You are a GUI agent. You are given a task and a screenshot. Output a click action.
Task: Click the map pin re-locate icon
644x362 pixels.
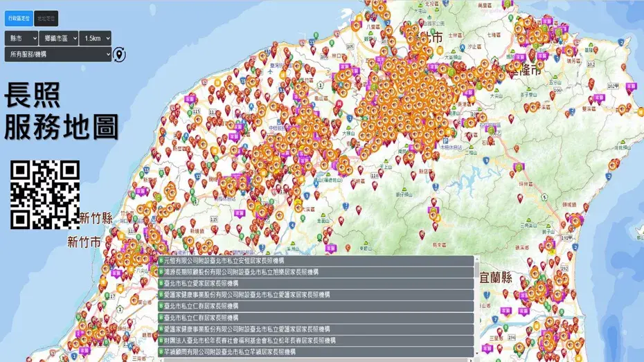click(119, 55)
